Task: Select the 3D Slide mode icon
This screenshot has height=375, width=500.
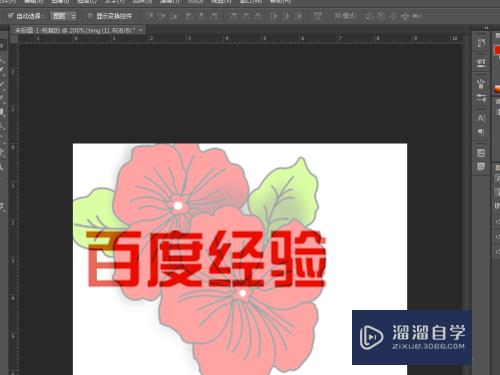Action: click(x=405, y=16)
